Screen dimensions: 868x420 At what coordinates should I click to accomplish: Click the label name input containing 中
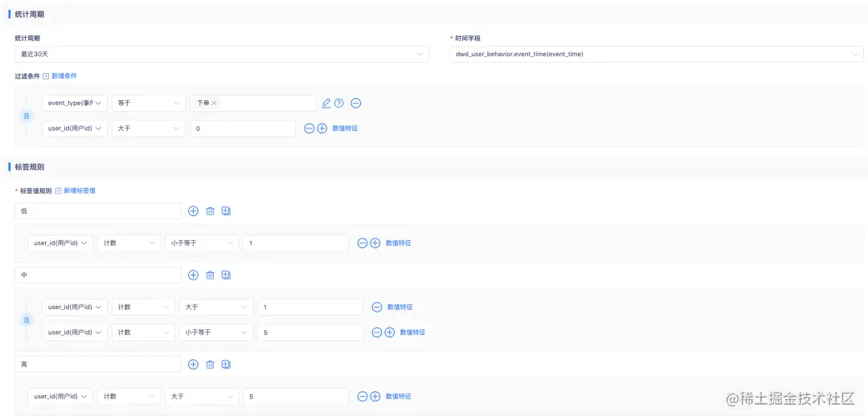[x=98, y=275]
